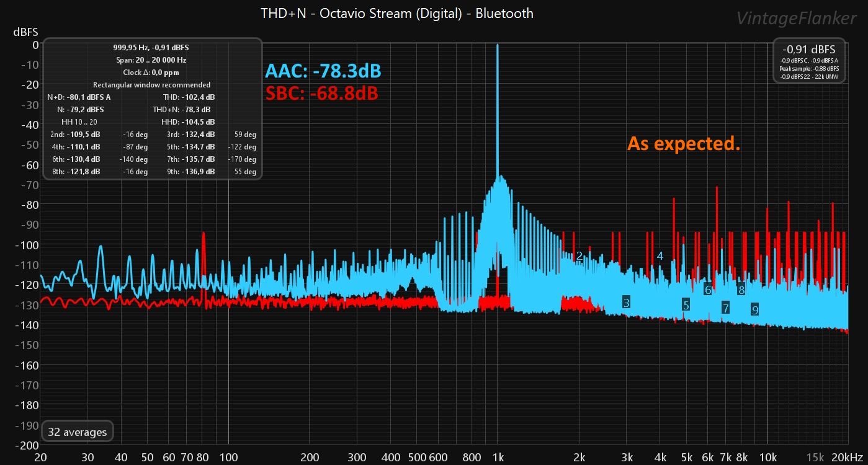This screenshot has width=868, height=465.
Task: Click the -0,9 dBFS 22 - 22k UNW line
Action: [x=809, y=76]
